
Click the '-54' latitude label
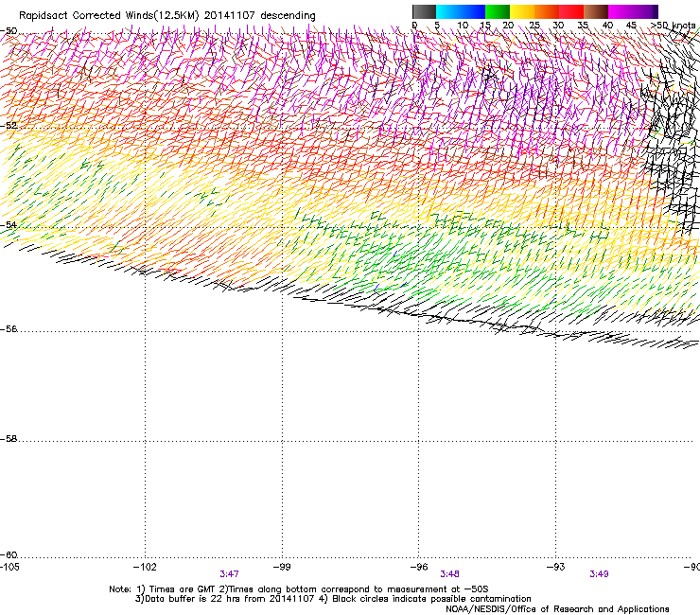click(9, 224)
